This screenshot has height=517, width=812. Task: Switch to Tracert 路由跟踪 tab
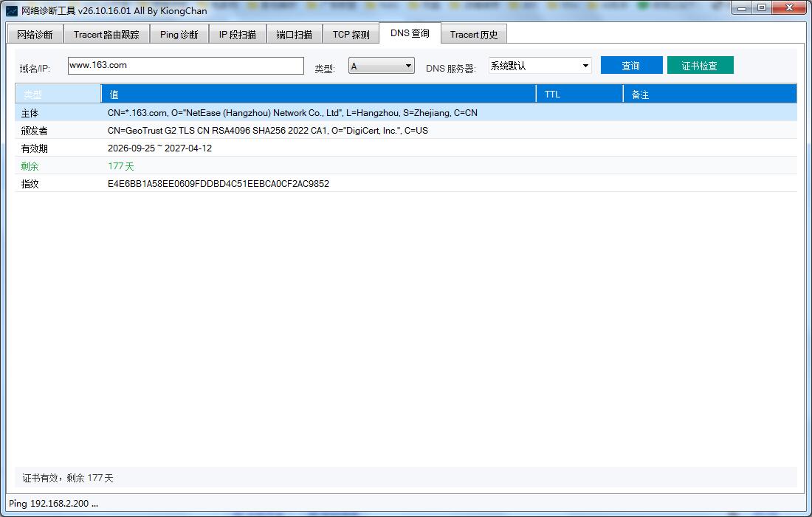click(x=106, y=34)
